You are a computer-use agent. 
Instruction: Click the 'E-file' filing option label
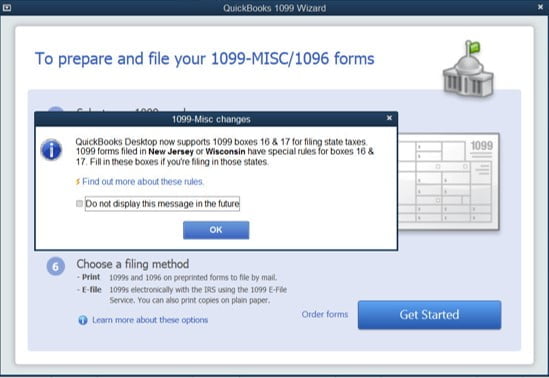[91, 289]
